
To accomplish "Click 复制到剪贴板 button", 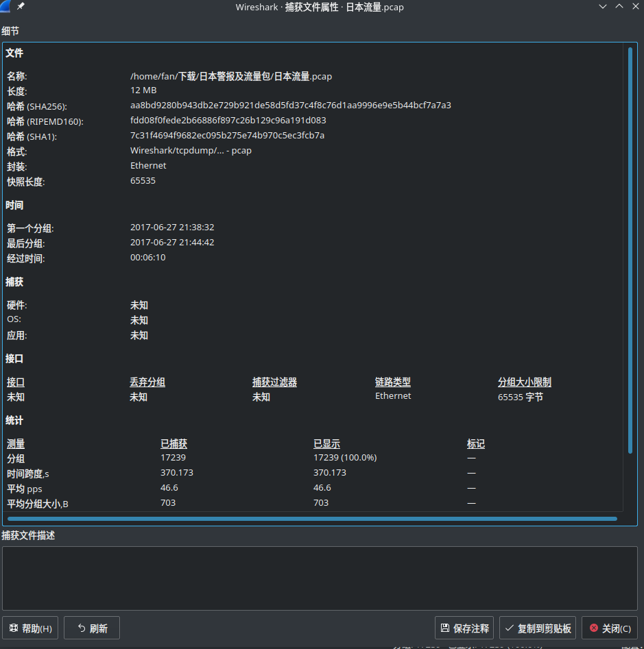I will click(x=538, y=628).
